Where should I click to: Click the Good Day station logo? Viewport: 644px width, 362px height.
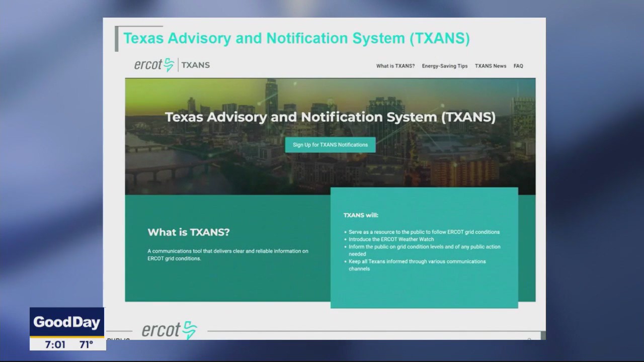tap(67, 323)
